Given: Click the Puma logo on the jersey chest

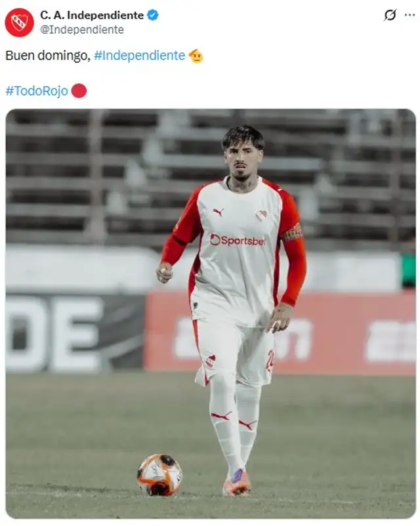Looking at the screenshot, I should (x=219, y=212).
